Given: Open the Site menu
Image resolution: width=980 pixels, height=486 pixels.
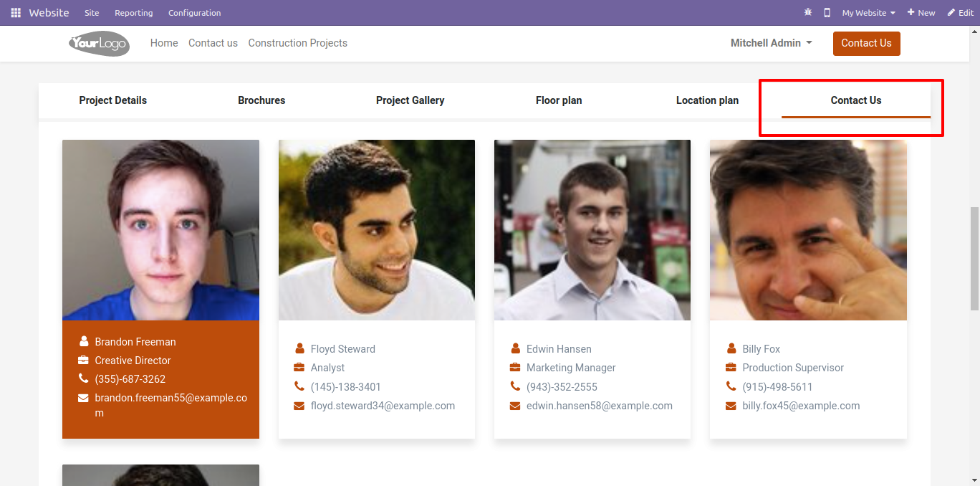Looking at the screenshot, I should 92,13.
